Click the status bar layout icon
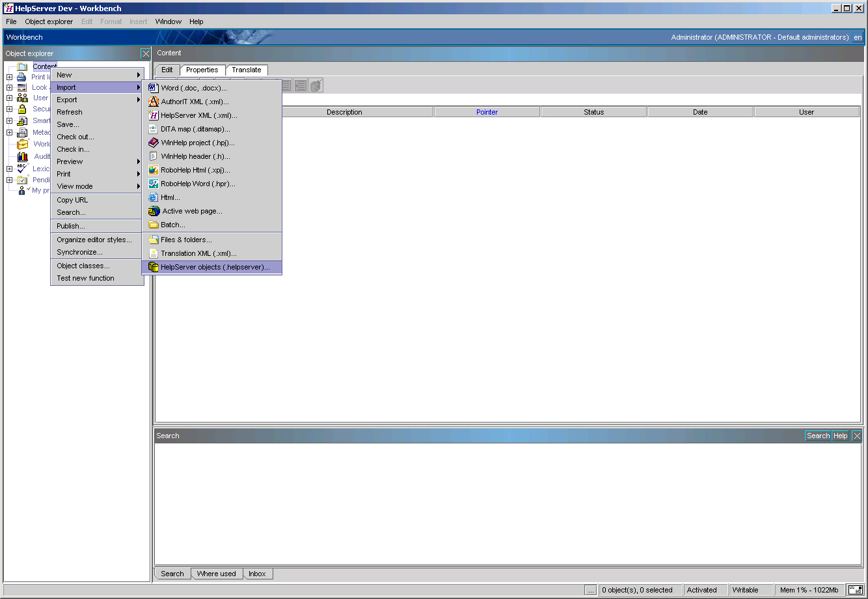This screenshot has height=599, width=868. pos(855,590)
